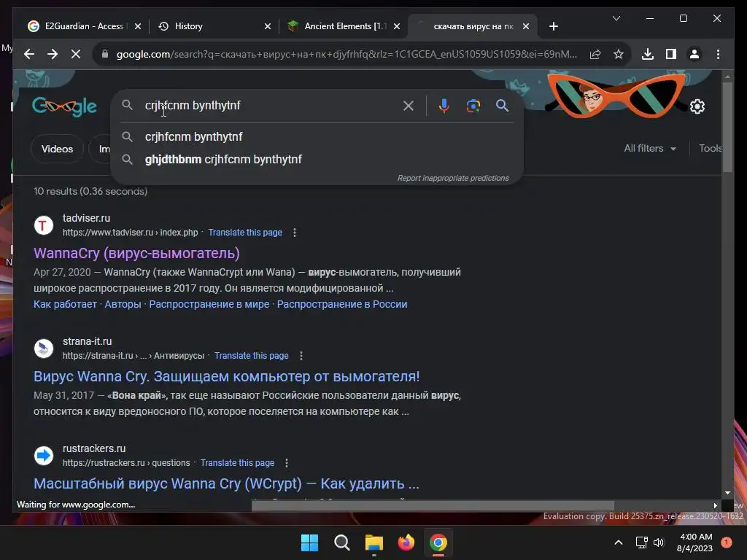Click the address bar URL
This screenshot has height=560, width=747.
click(347, 54)
